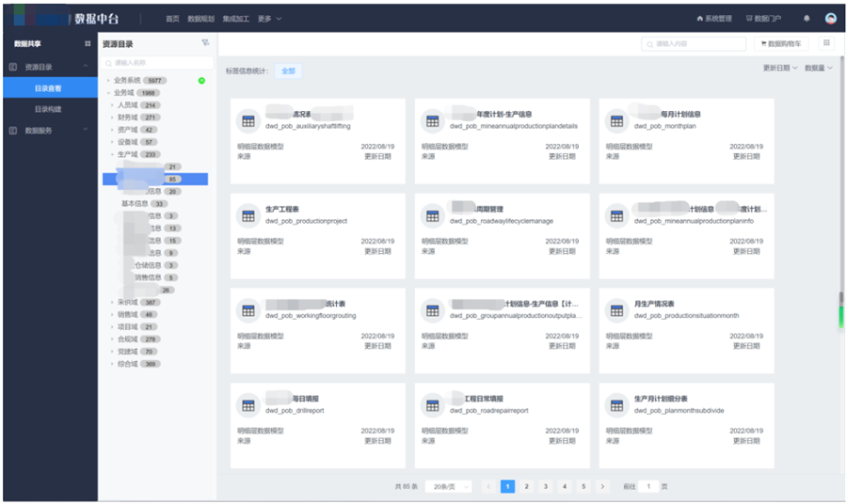The height and width of the screenshot is (504, 847).
Task: Select the 全部 tag filter
Action: point(288,71)
